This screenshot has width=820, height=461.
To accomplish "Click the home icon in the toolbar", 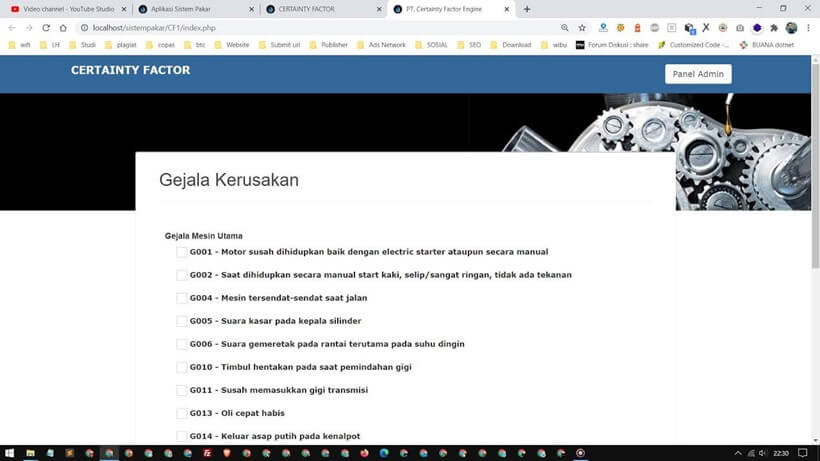I will (63, 28).
